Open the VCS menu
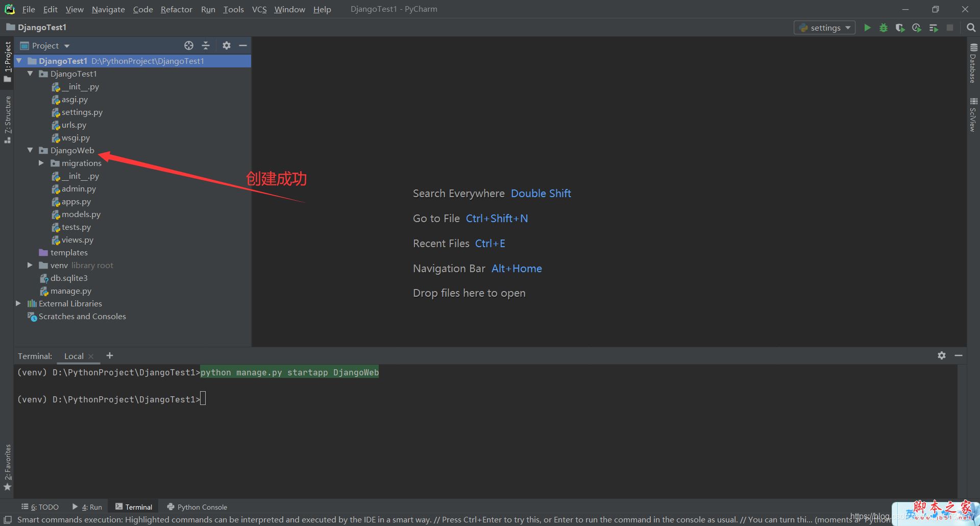This screenshot has height=526, width=980. [x=259, y=9]
